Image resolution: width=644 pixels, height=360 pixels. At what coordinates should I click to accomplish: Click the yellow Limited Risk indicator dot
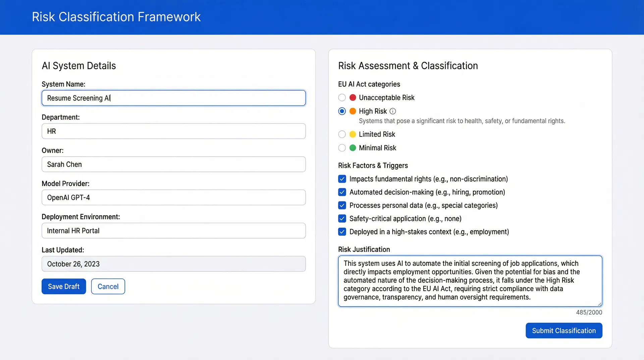pos(353,134)
